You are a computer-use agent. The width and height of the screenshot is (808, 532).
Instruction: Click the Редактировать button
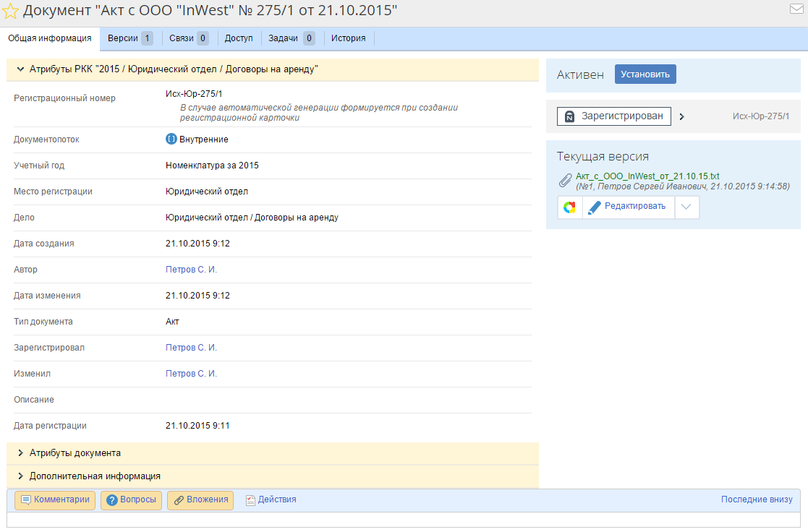[x=627, y=207]
